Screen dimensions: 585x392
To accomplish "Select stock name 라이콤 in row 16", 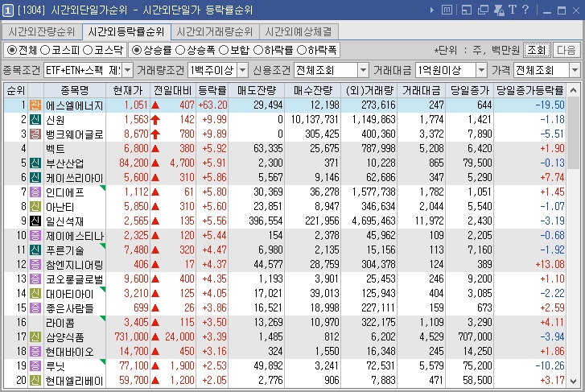I will point(60,323).
